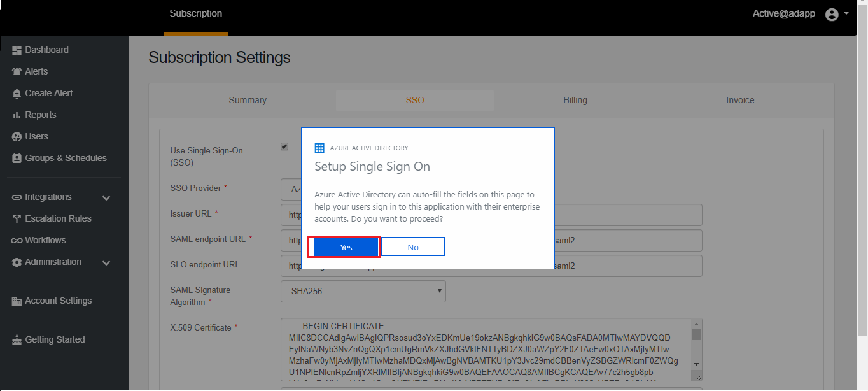This screenshot has height=391, width=868.
Task: Click the Getting Started icon
Action: tap(17, 340)
